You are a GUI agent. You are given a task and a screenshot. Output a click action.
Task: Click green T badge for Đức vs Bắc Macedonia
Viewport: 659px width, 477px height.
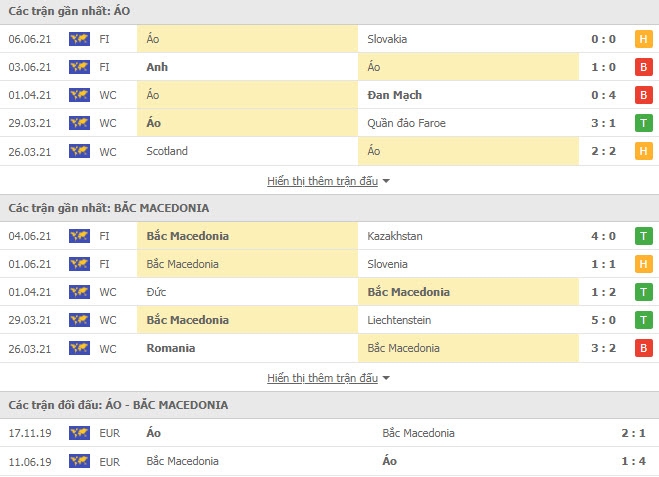click(643, 292)
